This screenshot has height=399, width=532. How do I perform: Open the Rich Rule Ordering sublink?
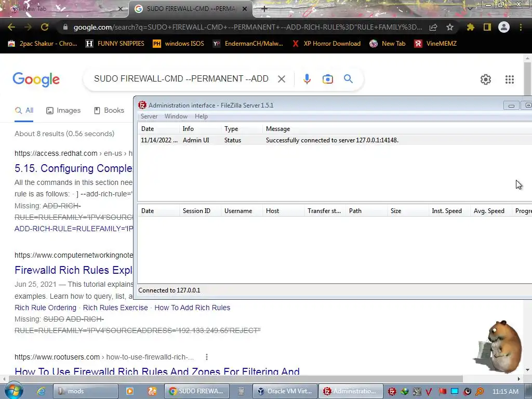point(46,308)
